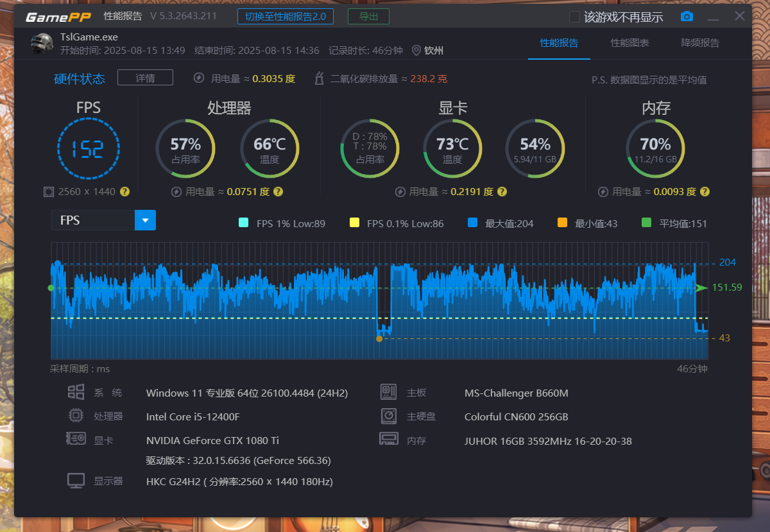Screen dimensions: 770x532
Task: Click the Colorful CN600 256GB text
Action: point(517,416)
